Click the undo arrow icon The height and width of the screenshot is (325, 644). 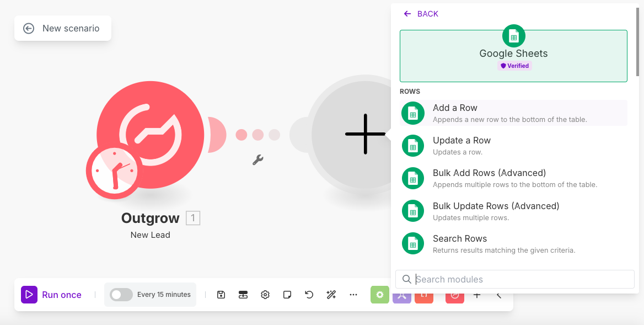(x=309, y=295)
